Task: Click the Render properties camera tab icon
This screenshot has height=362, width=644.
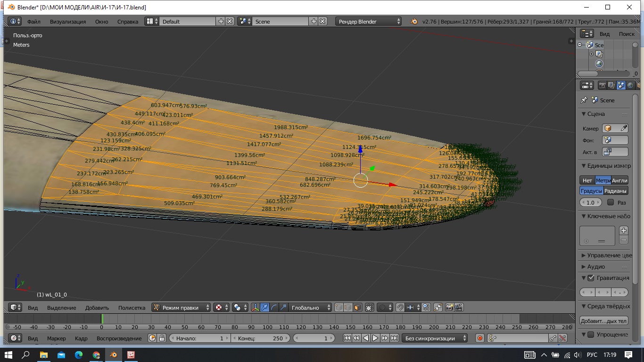Action: [602, 85]
